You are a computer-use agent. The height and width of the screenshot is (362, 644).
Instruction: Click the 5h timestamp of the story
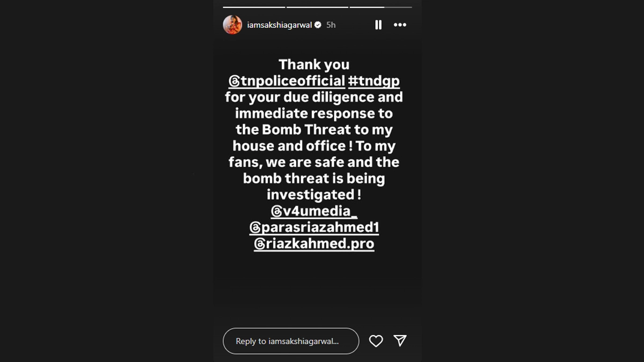point(331,25)
